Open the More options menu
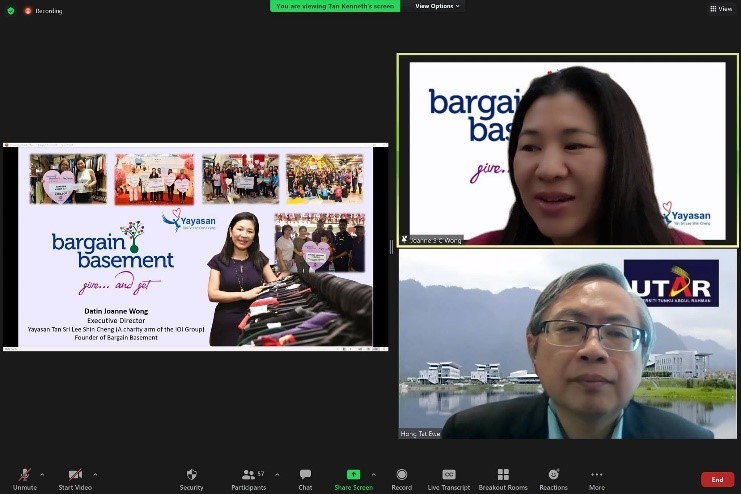The image size is (741, 494). click(597, 479)
